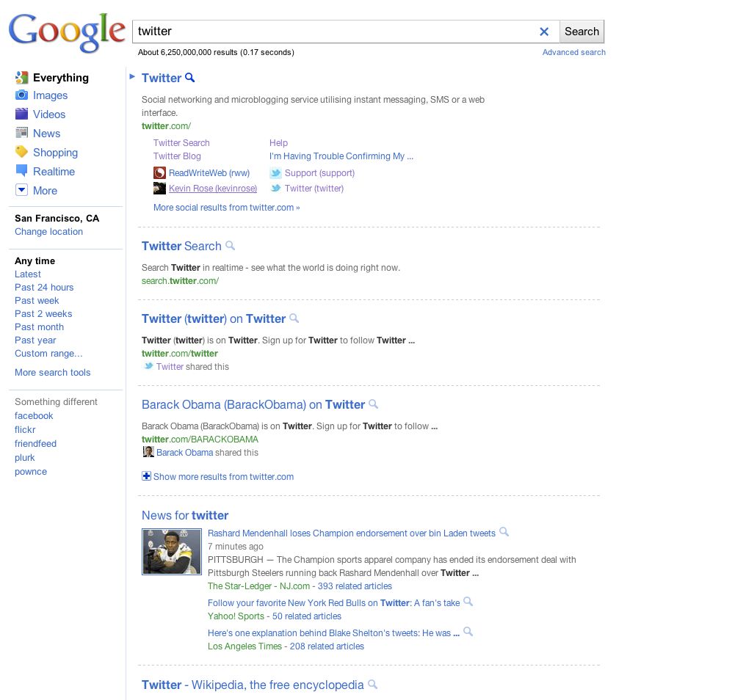The height and width of the screenshot is (700, 735).
Task: Open '208 related articles' link
Action: pyautogui.click(x=327, y=646)
